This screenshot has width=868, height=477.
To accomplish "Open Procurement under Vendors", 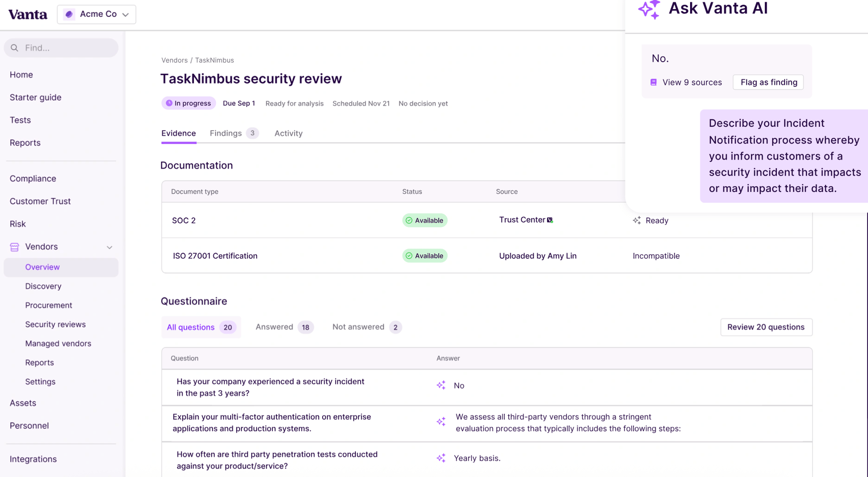I will point(49,305).
